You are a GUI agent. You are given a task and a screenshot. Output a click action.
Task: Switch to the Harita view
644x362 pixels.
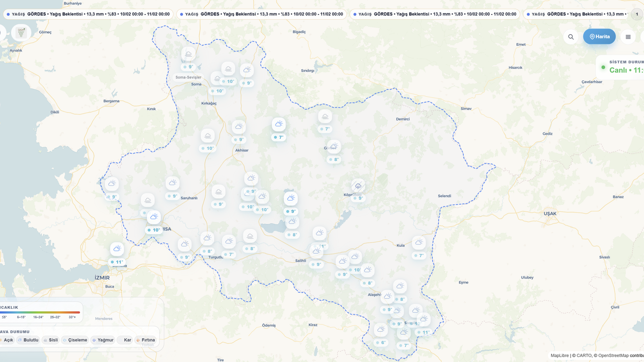599,37
